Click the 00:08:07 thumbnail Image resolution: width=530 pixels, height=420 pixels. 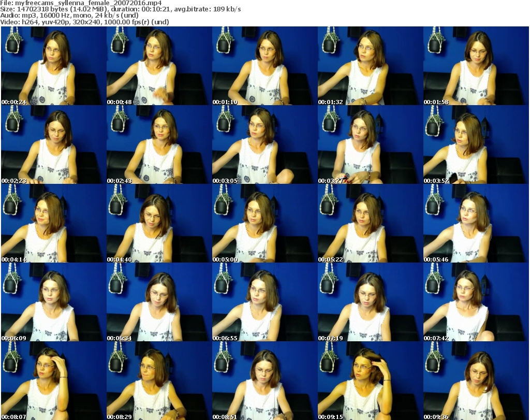(53, 381)
